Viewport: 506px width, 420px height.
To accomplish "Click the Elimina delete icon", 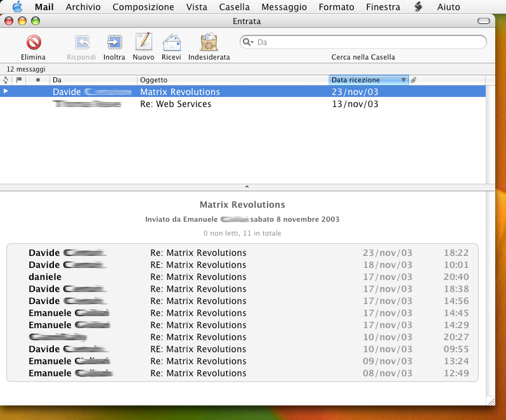I will (x=34, y=42).
